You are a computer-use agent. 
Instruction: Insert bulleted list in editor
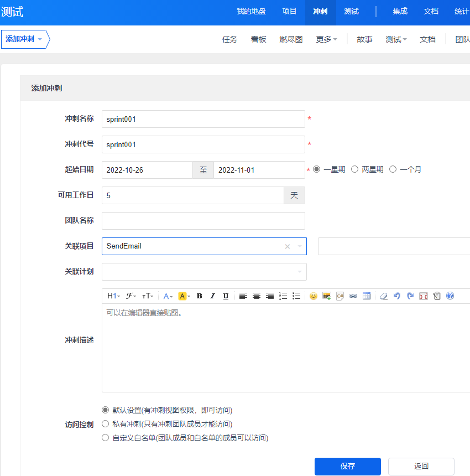tap(296, 296)
